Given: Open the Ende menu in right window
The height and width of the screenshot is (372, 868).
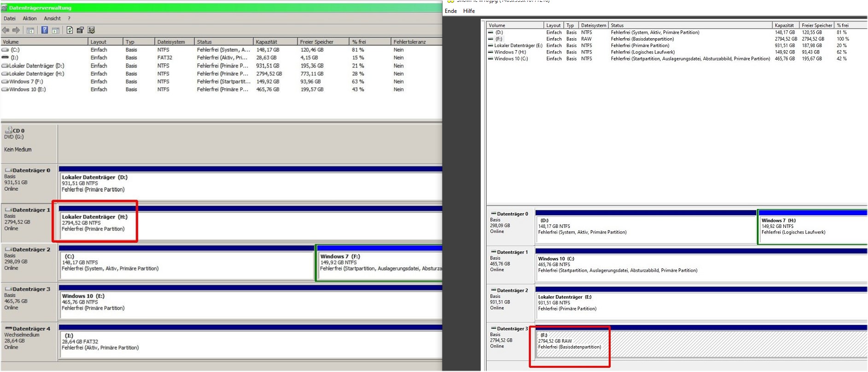Looking at the screenshot, I should [451, 11].
